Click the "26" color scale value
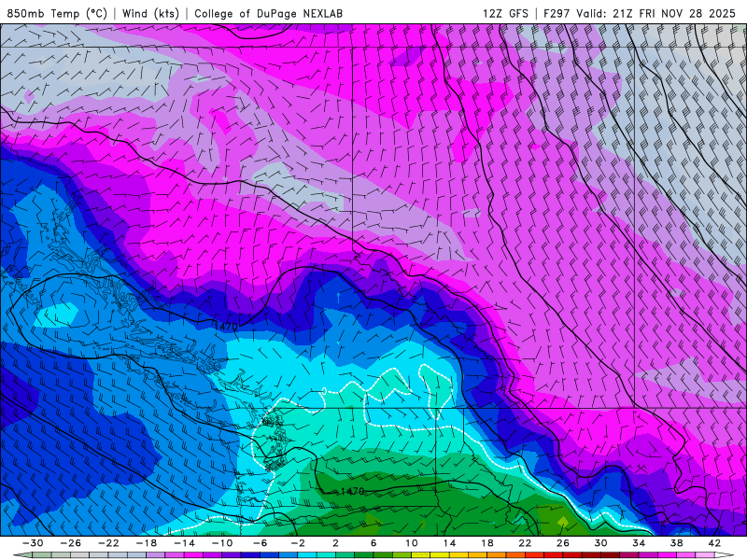Image resolution: width=747 pixels, height=560 pixels. coord(563,543)
